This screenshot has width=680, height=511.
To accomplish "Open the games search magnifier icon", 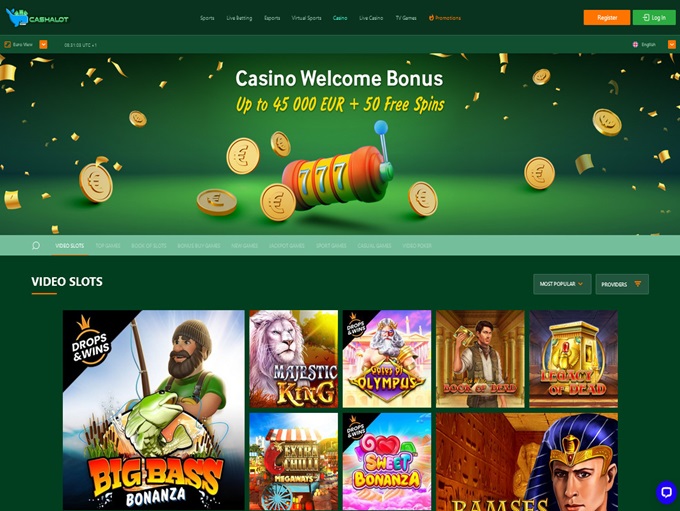I will pos(36,246).
